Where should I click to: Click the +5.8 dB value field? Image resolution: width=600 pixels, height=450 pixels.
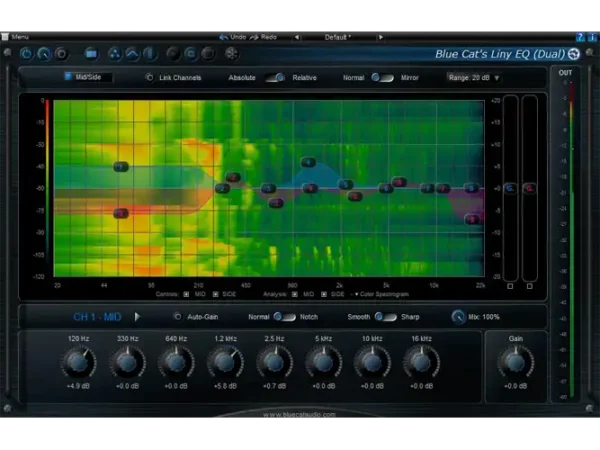pos(225,386)
